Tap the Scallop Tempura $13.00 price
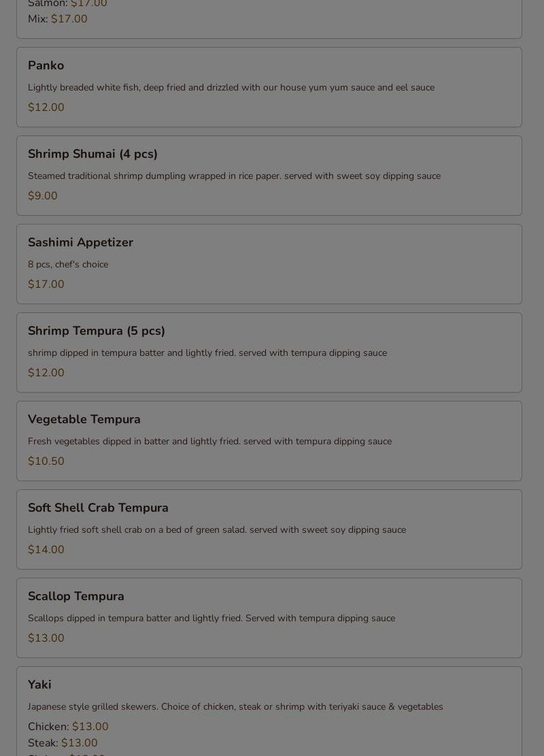Viewport: 544px width, 756px height. pos(46,638)
